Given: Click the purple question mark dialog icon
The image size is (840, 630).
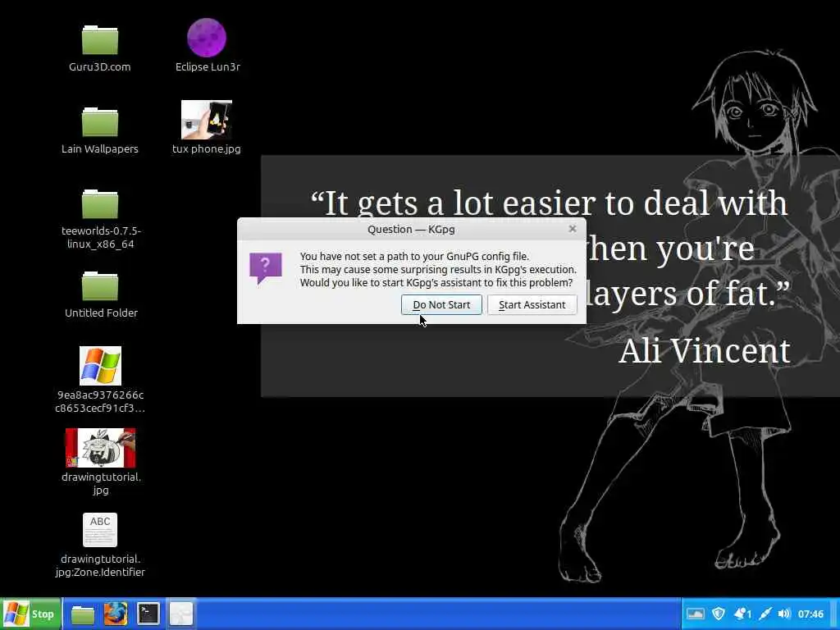Looking at the screenshot, I should pos(266,268).
